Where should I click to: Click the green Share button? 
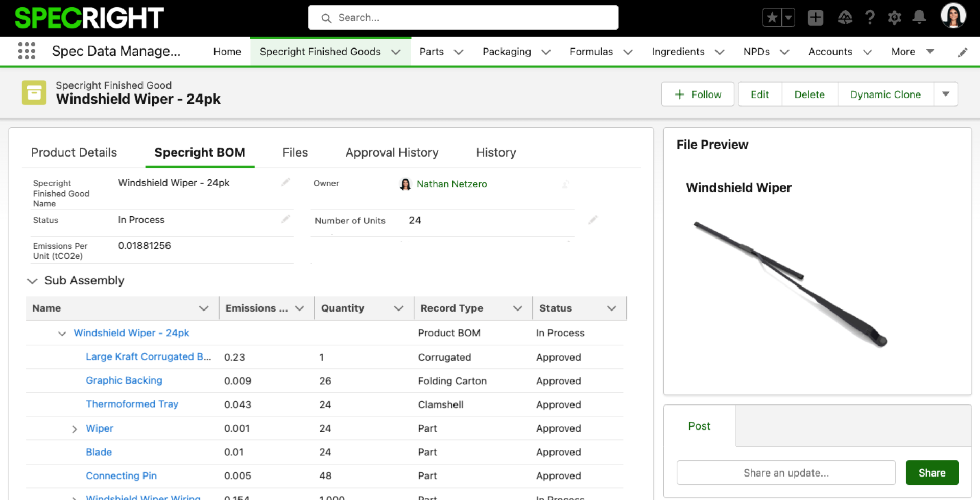point(932,472)
